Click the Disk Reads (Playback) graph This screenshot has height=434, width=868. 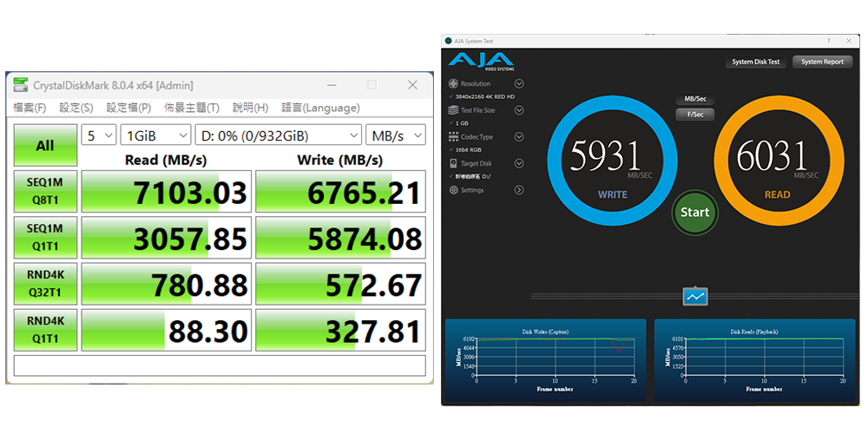pos(754,360)
